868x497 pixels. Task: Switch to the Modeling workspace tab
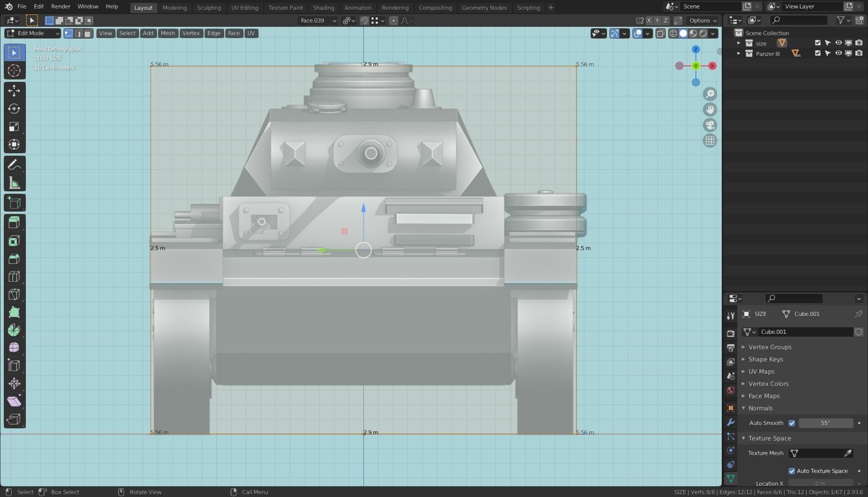[x=174, y=8]
